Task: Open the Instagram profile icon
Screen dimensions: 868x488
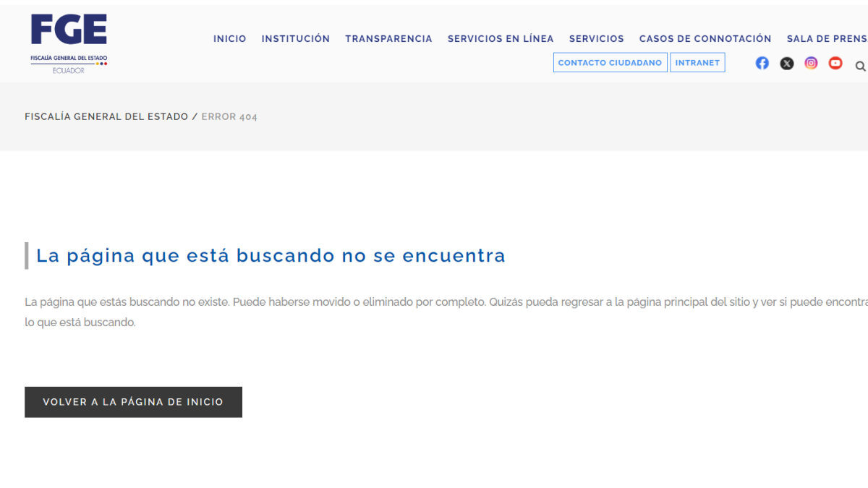Action: point(810,63)
